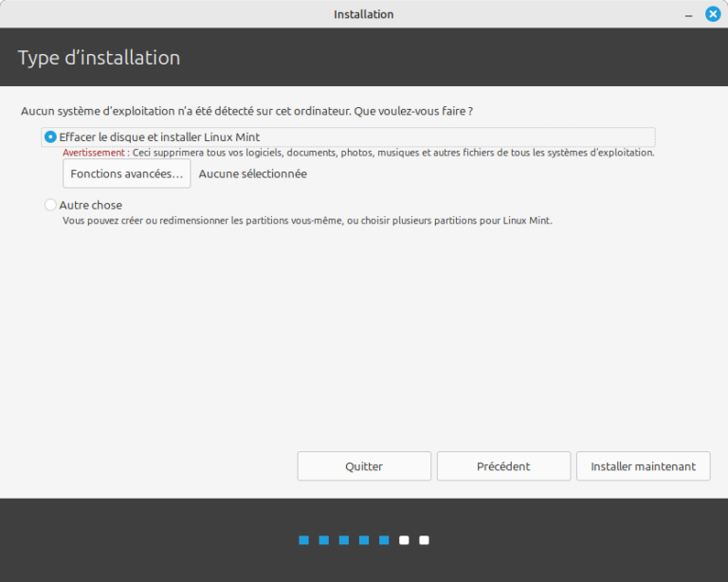Choose the Autre chose radio option
728x582 pixels.
click(x=50, y=205)
